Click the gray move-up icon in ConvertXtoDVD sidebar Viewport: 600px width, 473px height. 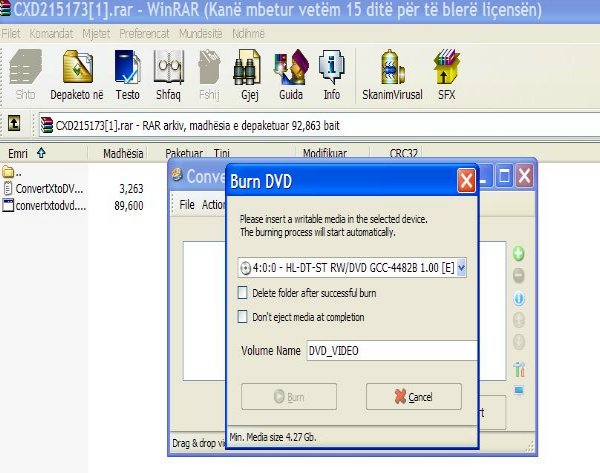(x=519, y=320)
